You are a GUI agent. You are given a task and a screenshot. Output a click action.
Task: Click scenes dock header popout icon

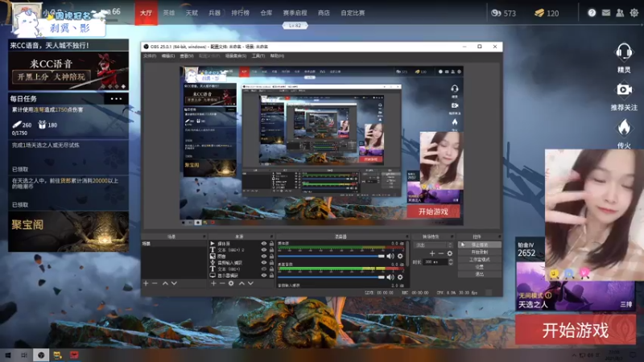click(x=204, y=237)
